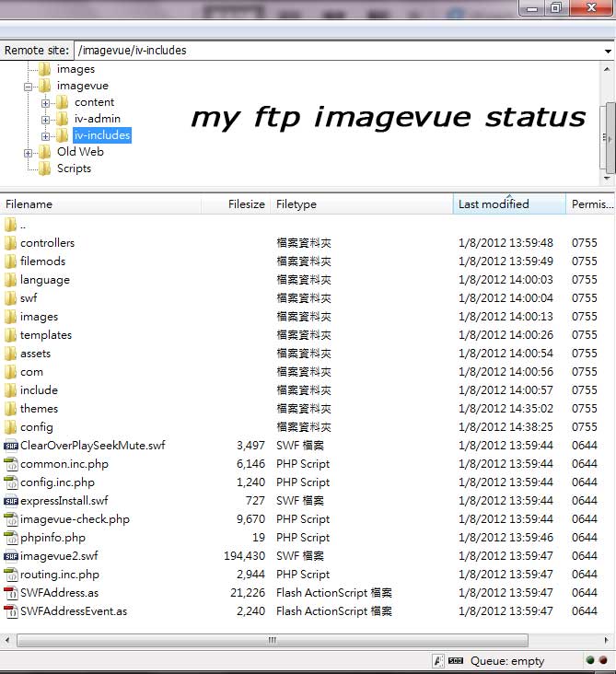Image resolution: width=616 pixels, height=674 pixels.
Task: Click the SWFAddress.as file icon
Action: tap(11, 593)
